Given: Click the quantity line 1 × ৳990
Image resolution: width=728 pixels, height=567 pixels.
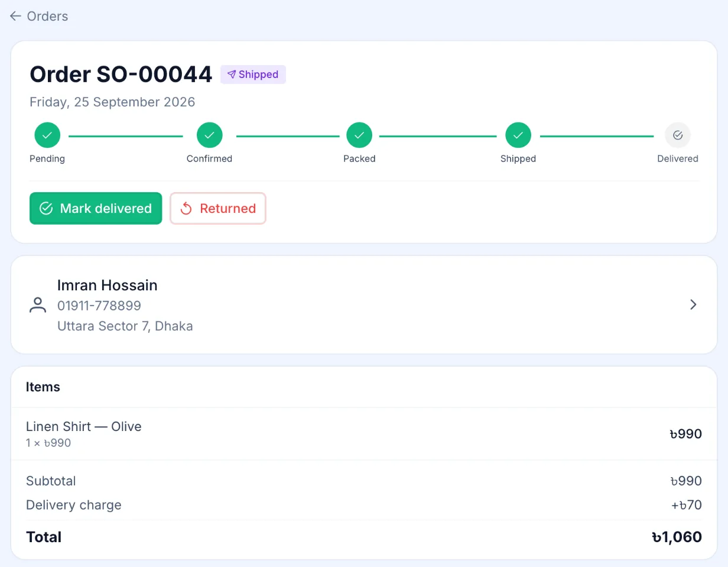Looking at the screenshot, I should 48,443.
